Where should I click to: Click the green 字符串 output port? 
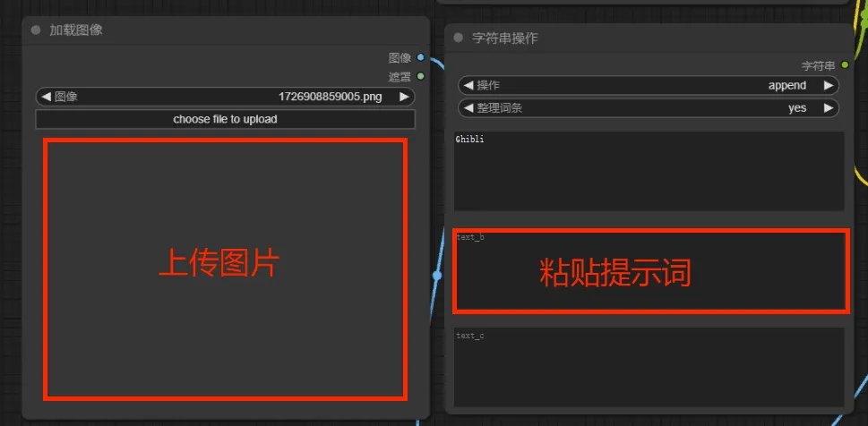pyautogui.click(x=844, y=65)
